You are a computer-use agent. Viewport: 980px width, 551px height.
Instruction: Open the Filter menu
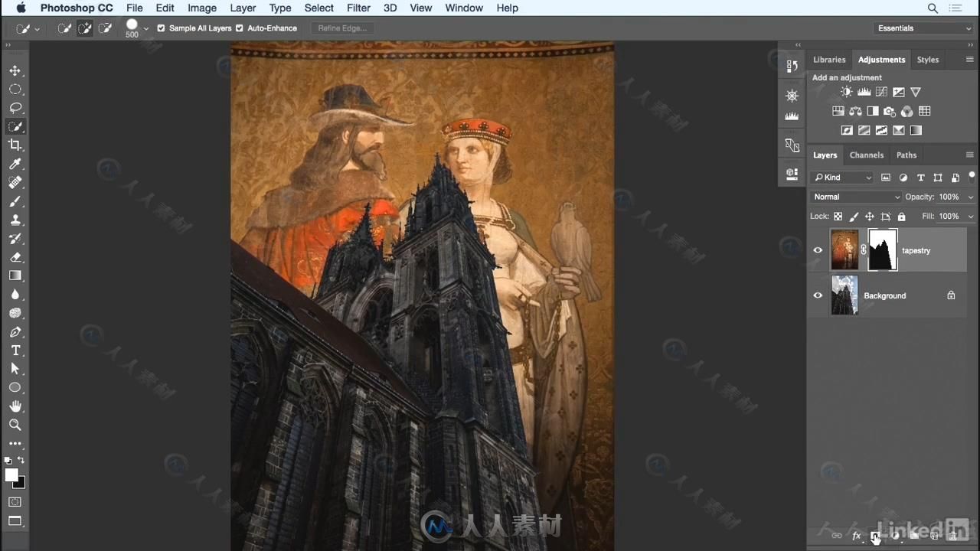pos(358,8)
